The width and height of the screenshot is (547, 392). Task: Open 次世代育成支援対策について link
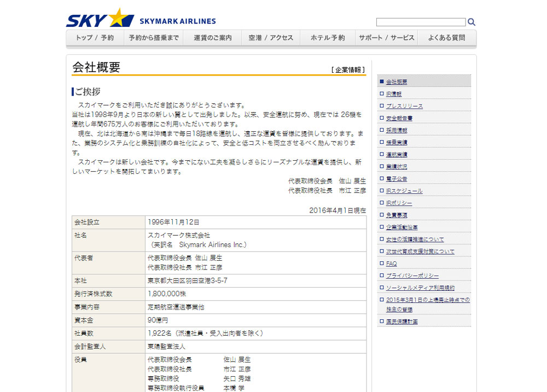420,251
